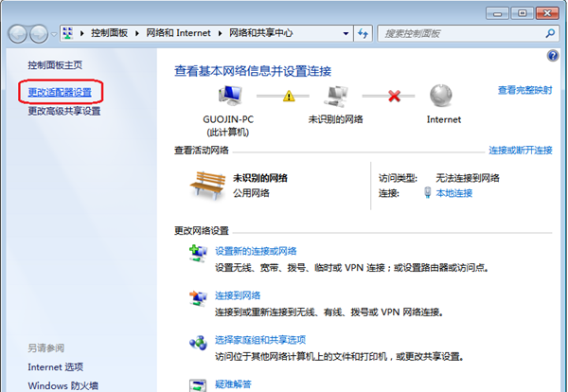Open 疑难解答 link
Screen dimensions: 568x392
(233, 384)
